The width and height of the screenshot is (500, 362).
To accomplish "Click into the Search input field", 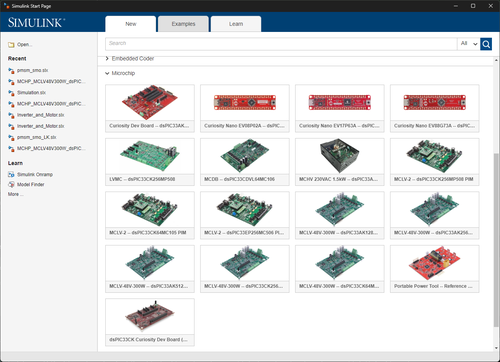I will pos(281,44).
